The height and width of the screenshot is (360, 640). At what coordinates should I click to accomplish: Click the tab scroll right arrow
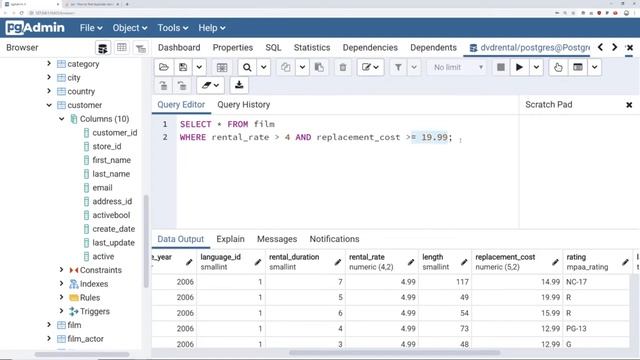[x=614, y=47]
